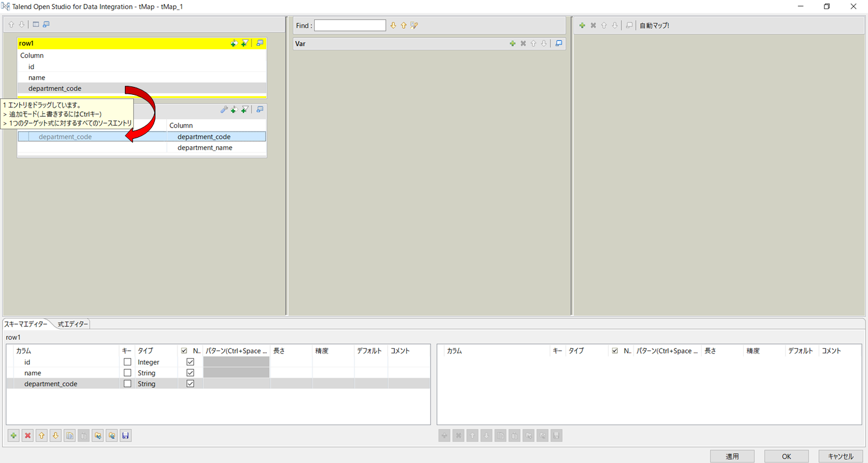Activate the expression filter on row1 table

pyautogui.click(x=245, y=42)
